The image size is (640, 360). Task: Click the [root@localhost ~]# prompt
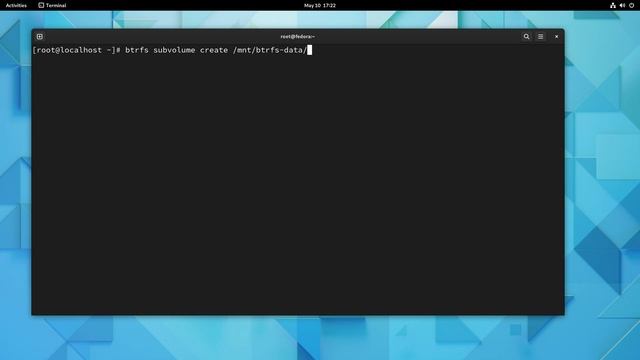[x=76, y=50]
